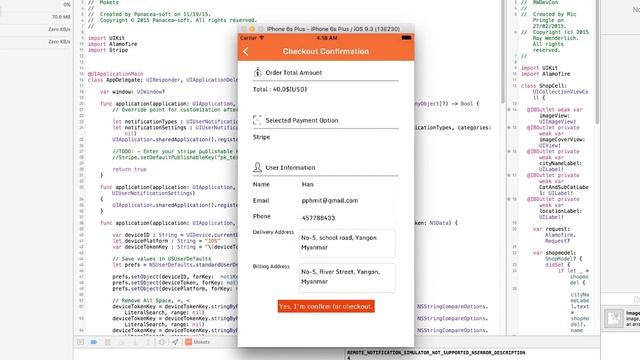
Task: Click the 'Carrier' label in simulator status bar
Action: 248,38
